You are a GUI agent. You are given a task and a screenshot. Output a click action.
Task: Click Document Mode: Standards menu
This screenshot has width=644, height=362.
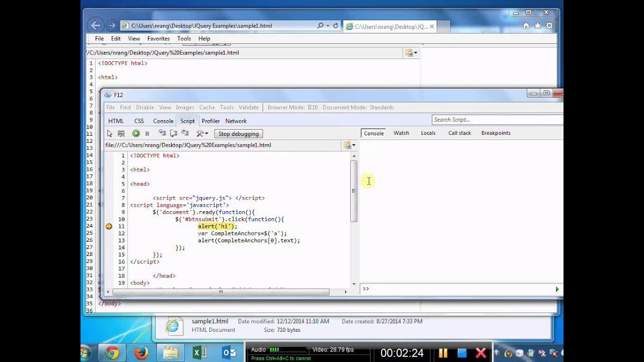click(358, 108)
